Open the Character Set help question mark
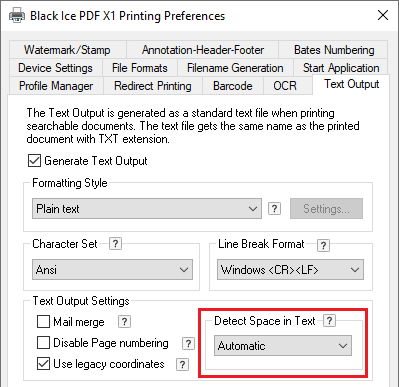The width and height of the screenshot is (399, 387). click(x=115, y=244)
